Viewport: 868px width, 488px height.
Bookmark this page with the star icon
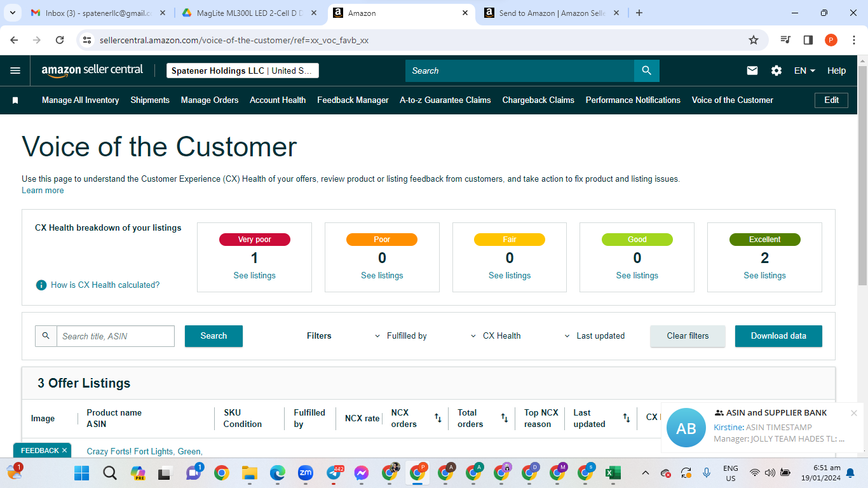coord(754,40)
